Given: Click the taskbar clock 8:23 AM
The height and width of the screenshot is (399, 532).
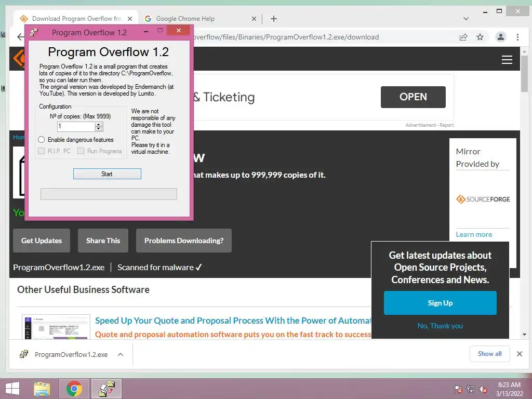Looking at the screenshot, I should coord(509,385).
